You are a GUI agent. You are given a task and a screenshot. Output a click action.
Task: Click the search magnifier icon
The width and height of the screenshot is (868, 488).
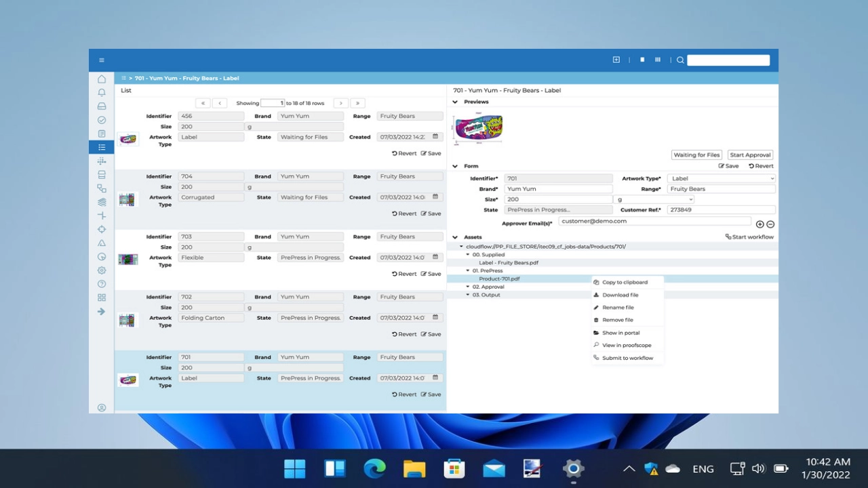point(680,60)
